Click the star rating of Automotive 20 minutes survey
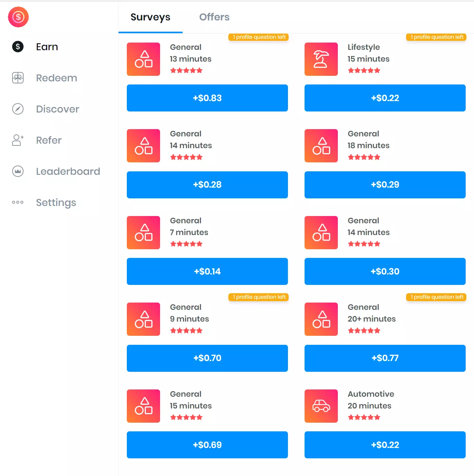Image resolution: width=474 pixels, height=476 pixels. click(364, 417)
